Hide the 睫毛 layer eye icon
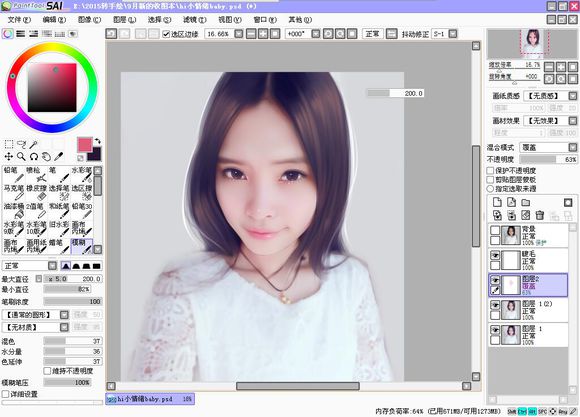The height and width of the screenshot is (417, 580). click(x=495, y=255)
